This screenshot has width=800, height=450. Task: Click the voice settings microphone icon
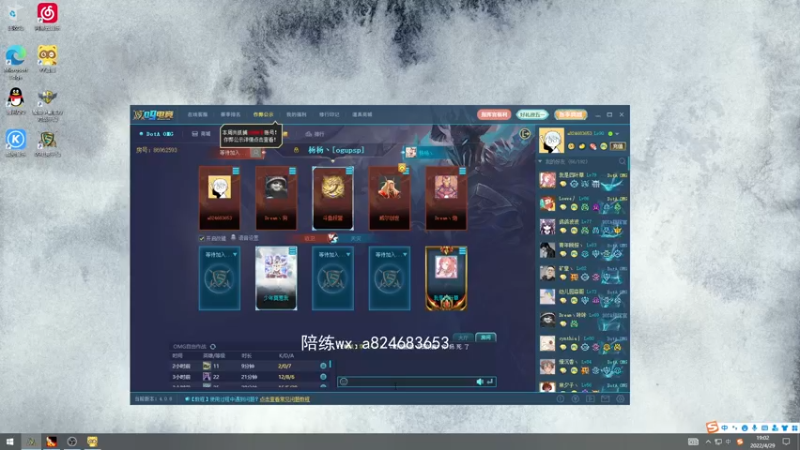point(233,237)
